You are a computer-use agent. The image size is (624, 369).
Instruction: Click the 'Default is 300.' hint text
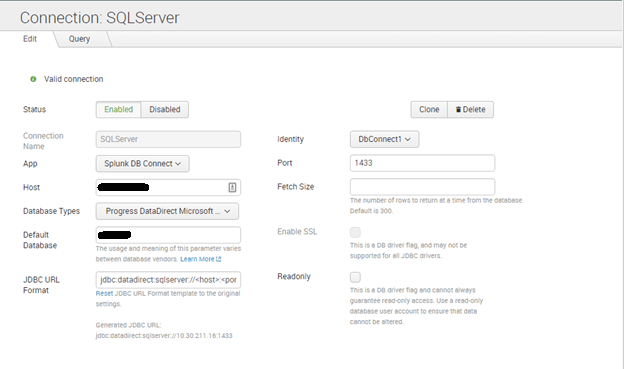[x=371, y=211]
